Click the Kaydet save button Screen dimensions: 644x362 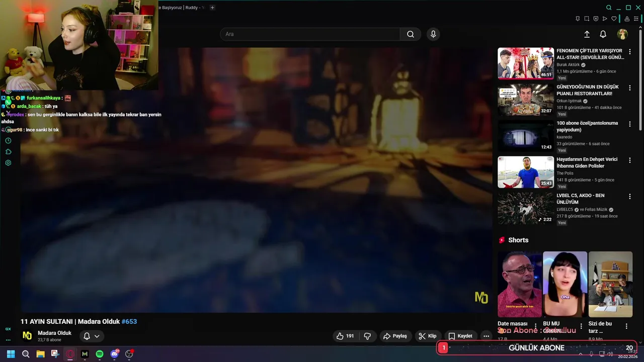pyautogui.click(x=460, y=336)
